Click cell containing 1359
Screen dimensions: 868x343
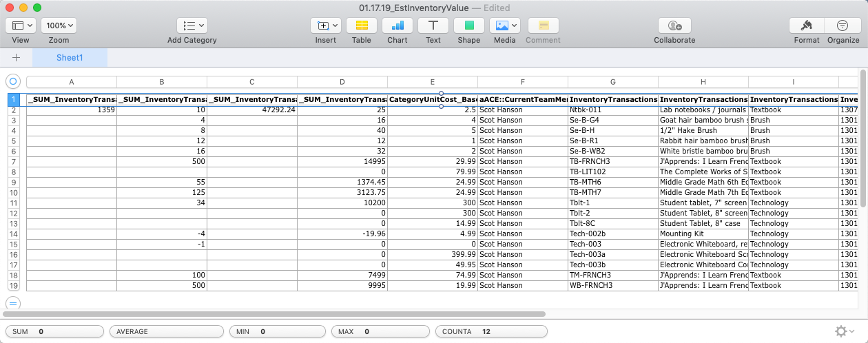72,110
